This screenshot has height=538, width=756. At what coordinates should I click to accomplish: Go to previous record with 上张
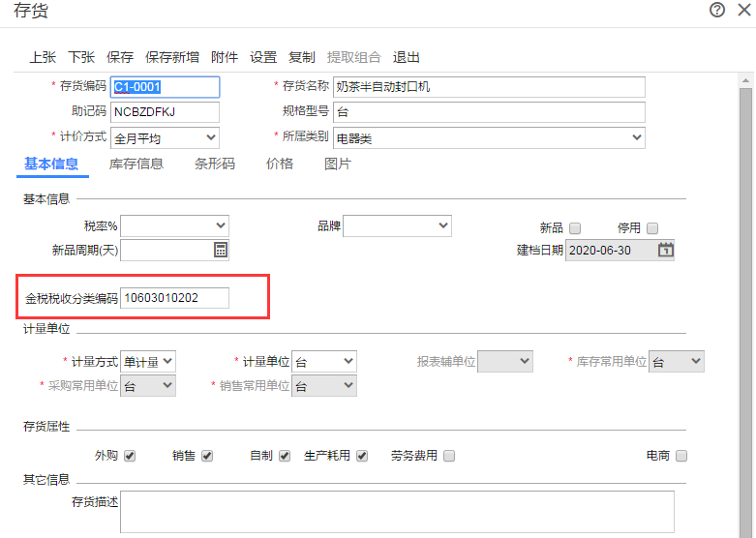point(43,57)
